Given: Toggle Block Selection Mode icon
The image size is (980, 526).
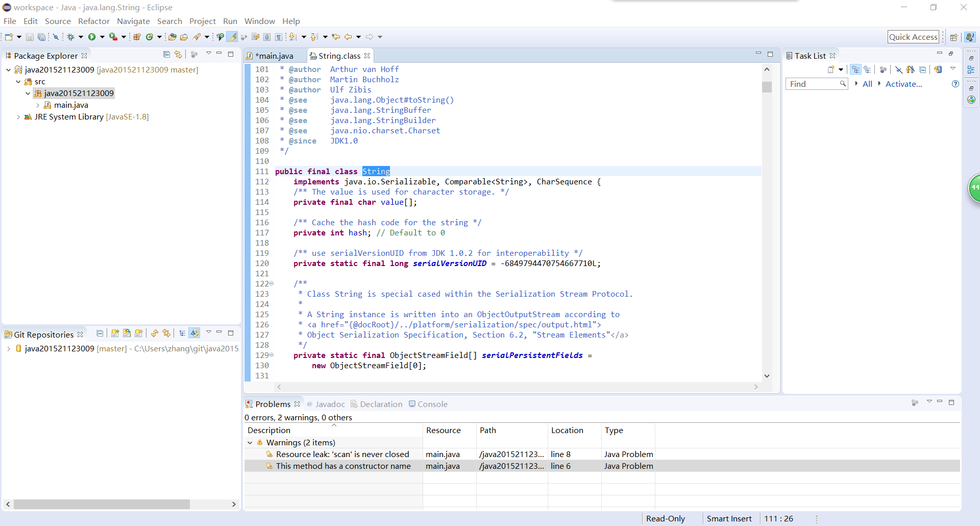Looking at the screenshot, I should tap(267, 37).
